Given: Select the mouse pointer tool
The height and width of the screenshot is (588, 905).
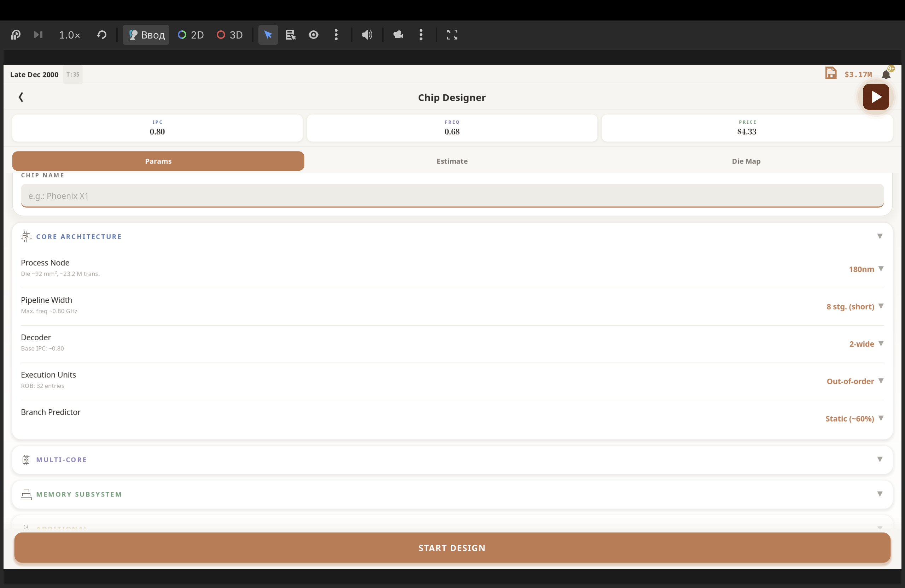Looking at the screenshot, I should 268,35.
